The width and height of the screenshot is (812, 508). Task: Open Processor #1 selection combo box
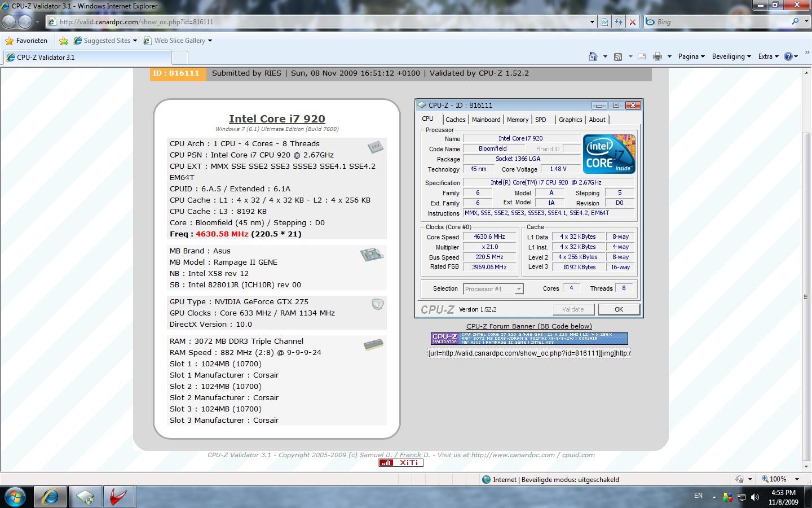493,289
